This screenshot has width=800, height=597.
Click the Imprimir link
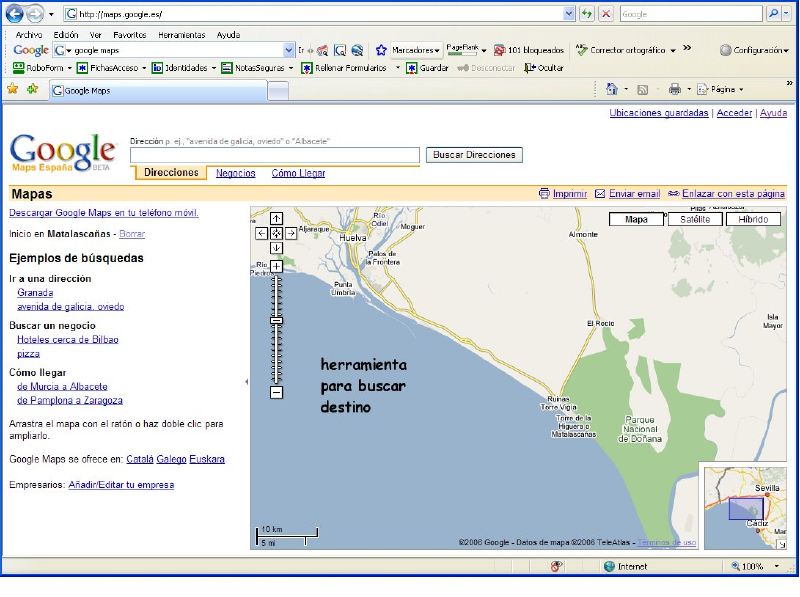click(x=570, y=193)
